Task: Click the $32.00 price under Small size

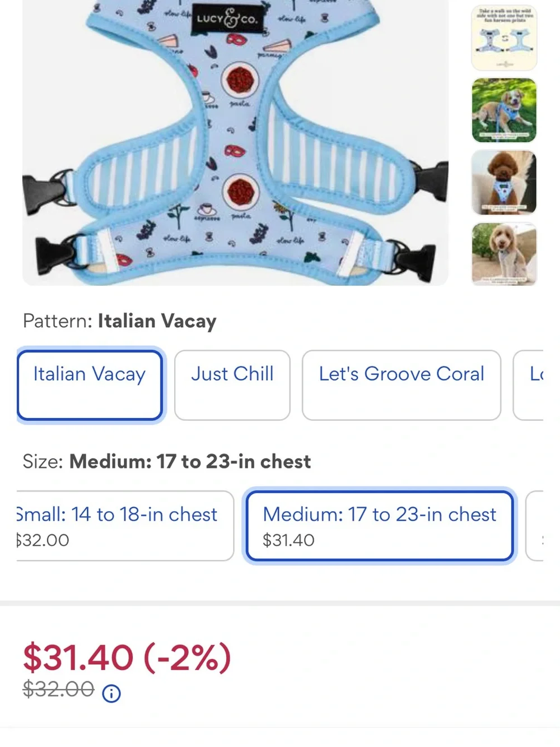Action: click(x=43, y=540)
